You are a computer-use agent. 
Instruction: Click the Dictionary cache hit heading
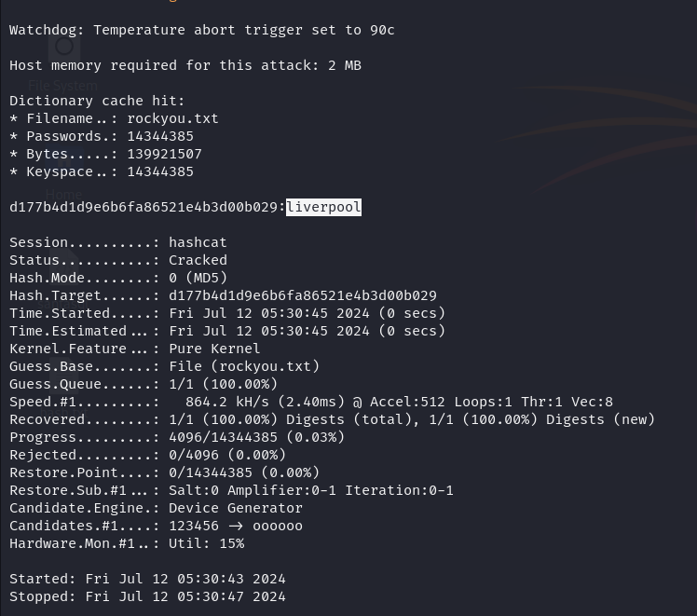pos(97,101)
